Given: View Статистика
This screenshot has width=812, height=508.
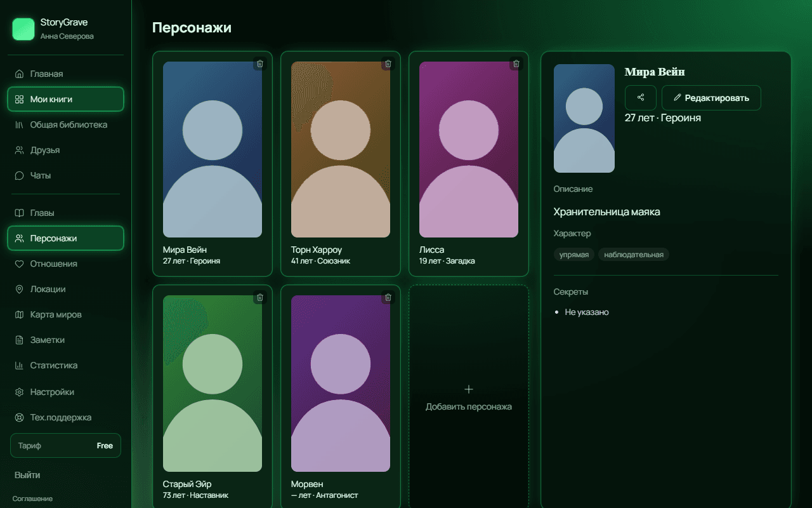Looking at the screenshot, I should pos(65,365).
